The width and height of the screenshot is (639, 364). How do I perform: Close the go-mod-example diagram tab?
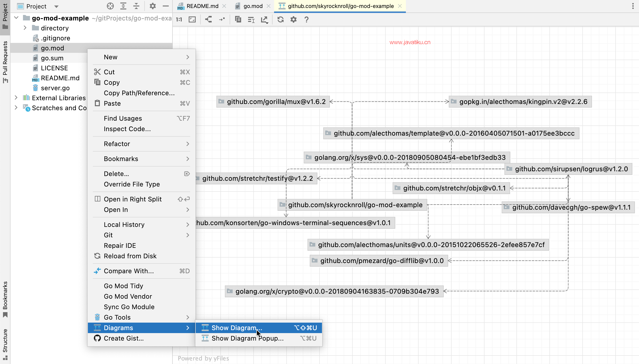point(400,6)
